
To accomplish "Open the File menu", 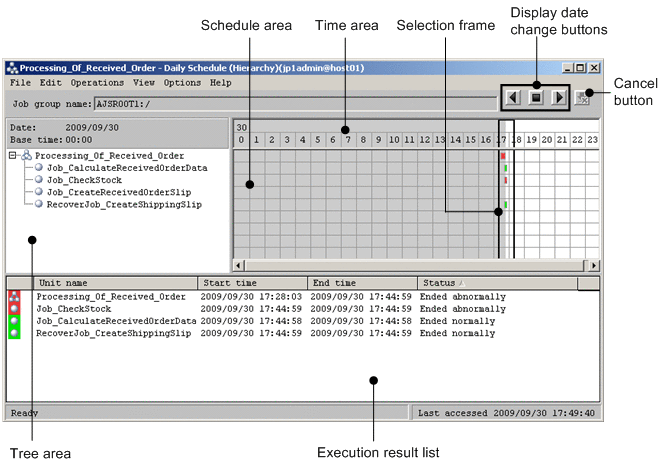I will pos(20,82).
